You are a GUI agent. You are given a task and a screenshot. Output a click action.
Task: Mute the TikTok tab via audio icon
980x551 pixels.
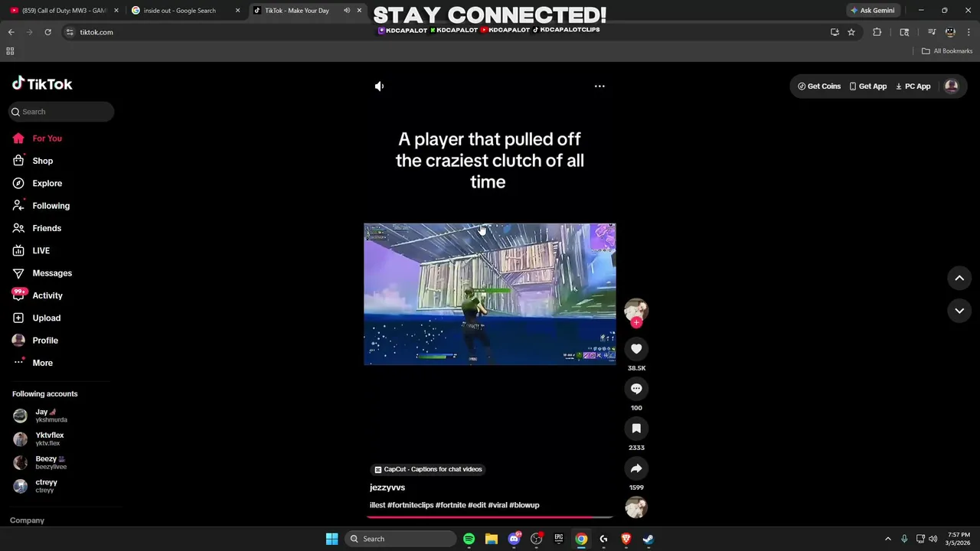[x=346, y=11]
